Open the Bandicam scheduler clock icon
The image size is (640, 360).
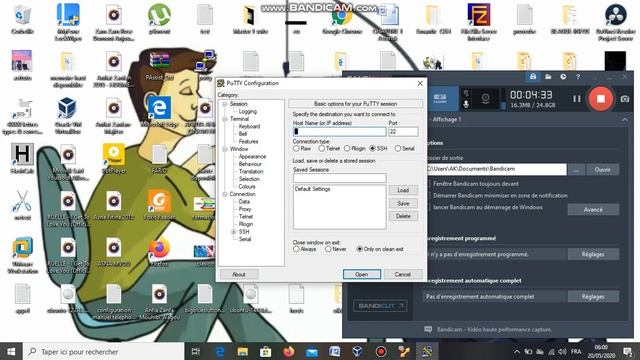(563, 77)
